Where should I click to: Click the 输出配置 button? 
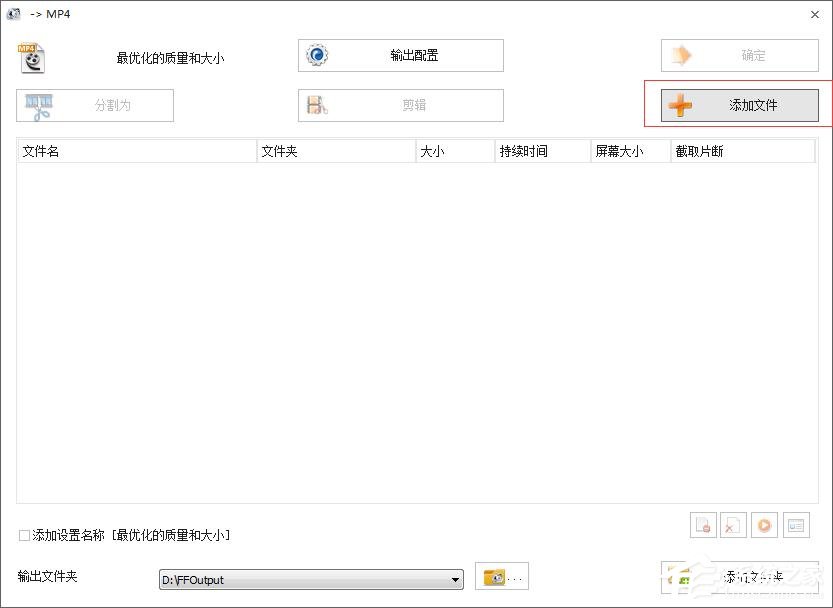[x=400, y=55]
